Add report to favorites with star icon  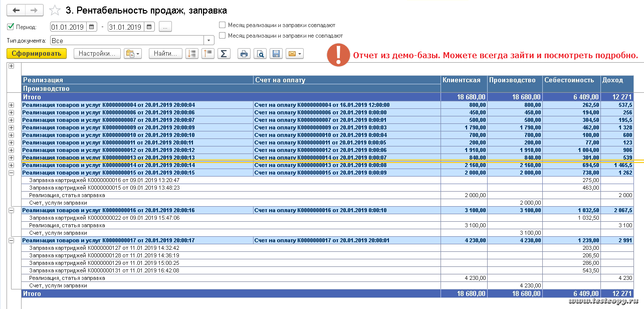click(x=55, y=11)
